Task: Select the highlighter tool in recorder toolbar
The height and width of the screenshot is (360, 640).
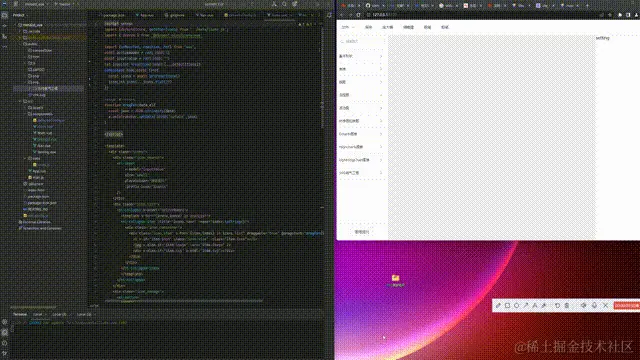Action: click(x=544, y=305)
